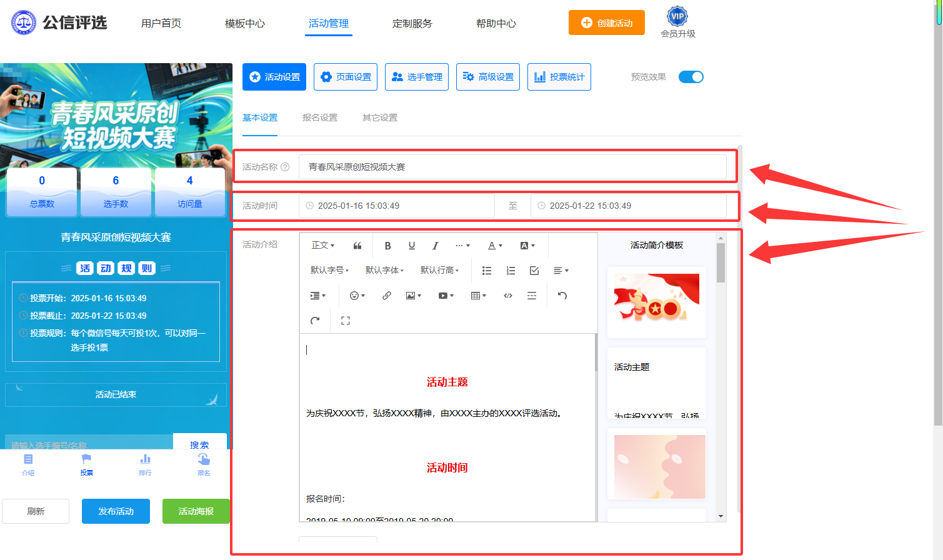Open 高级设置

click(488, 77)
